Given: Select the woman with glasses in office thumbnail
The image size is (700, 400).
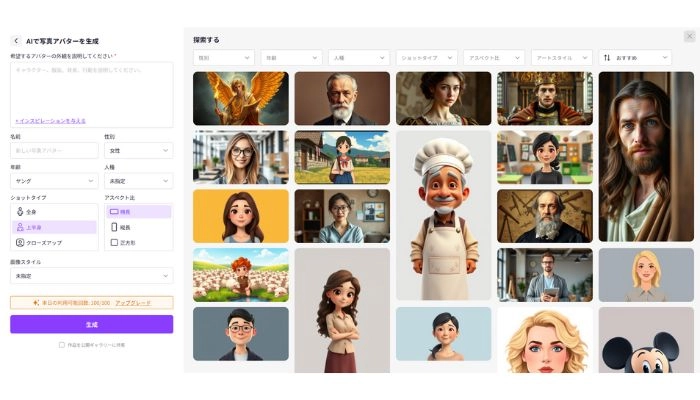Looking at the screenshot, I should tap(342, 216).
